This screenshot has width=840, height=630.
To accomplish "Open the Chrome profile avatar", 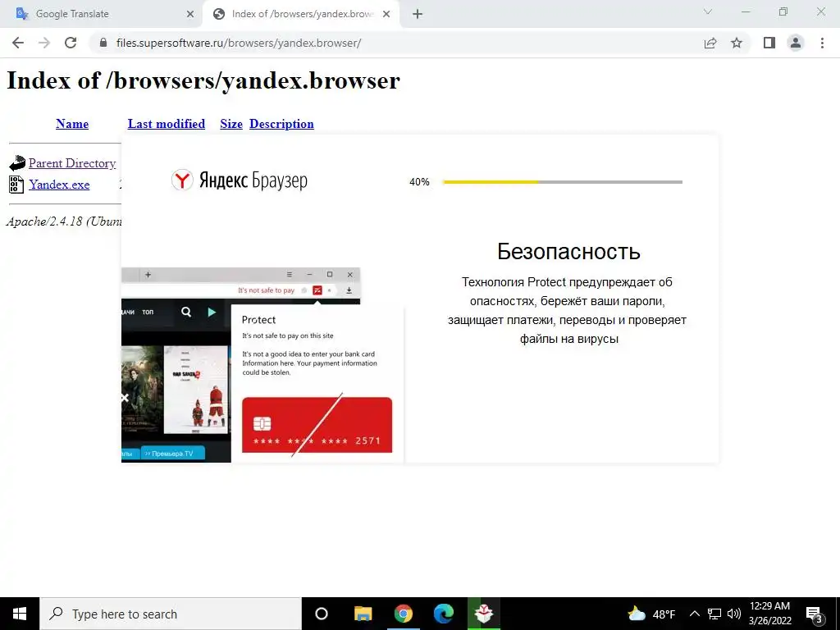I will click(x=796, y=43).
